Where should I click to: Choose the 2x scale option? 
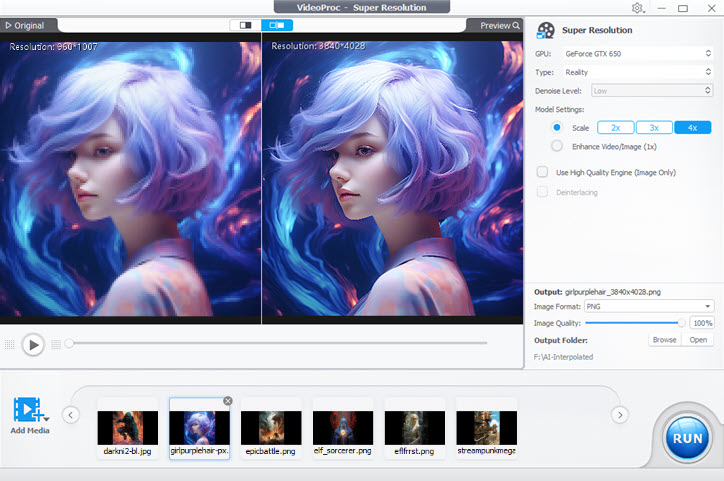(x=615, y=128)
